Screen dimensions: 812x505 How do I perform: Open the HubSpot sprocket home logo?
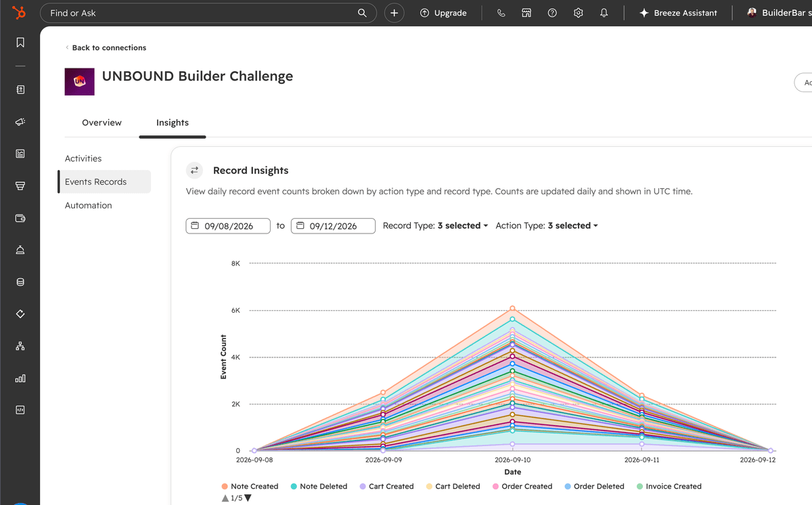[x=20, y=13]
